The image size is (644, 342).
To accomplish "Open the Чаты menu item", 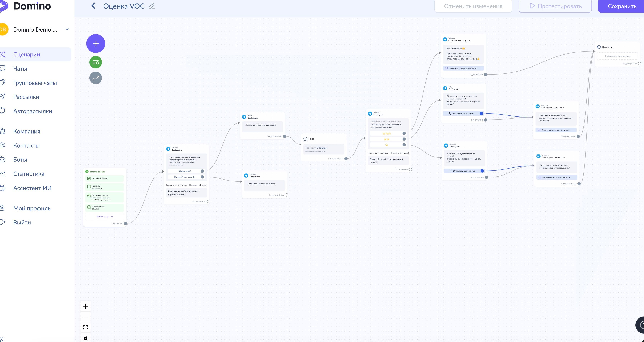I will click(x=20, y=69).
